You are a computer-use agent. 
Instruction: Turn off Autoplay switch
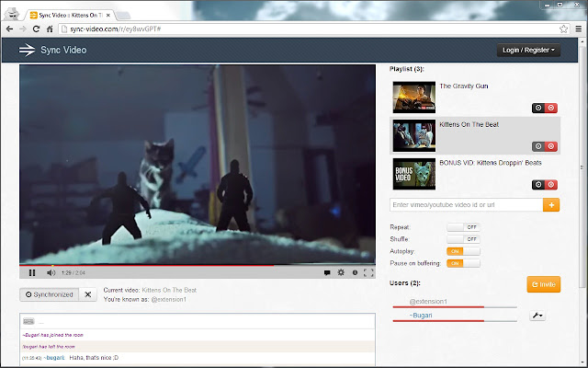(x=463, y=251)
